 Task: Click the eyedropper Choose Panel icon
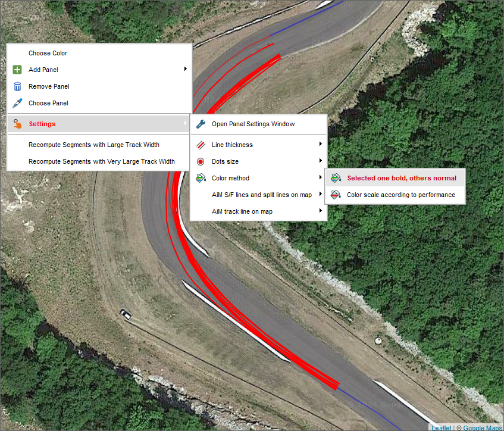(x=17, y=103)
